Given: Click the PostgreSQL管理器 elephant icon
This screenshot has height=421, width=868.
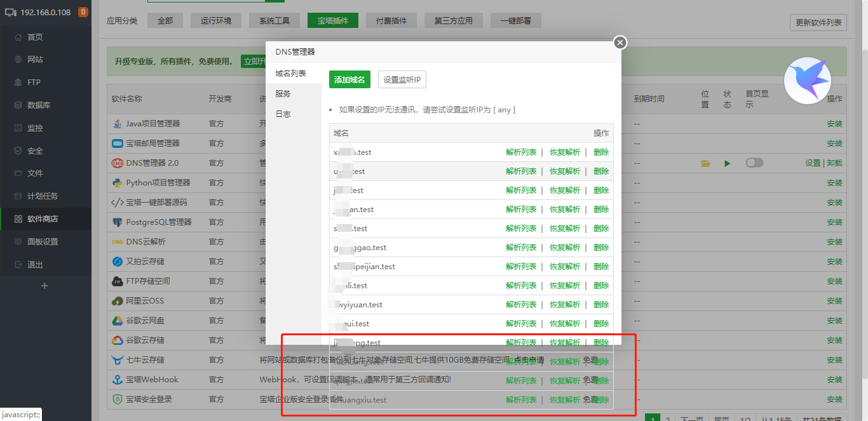Looking at the screenshot, I should (117, 222).
